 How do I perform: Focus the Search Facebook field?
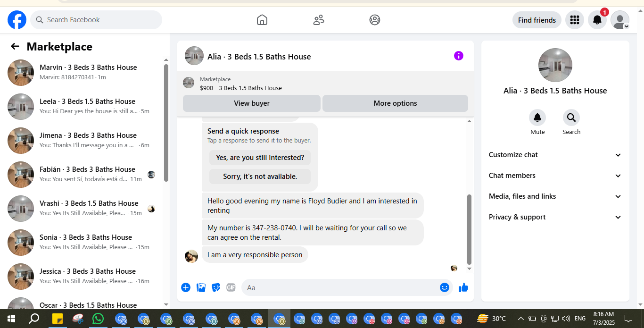pyautogui.click(x=96, y=20)
